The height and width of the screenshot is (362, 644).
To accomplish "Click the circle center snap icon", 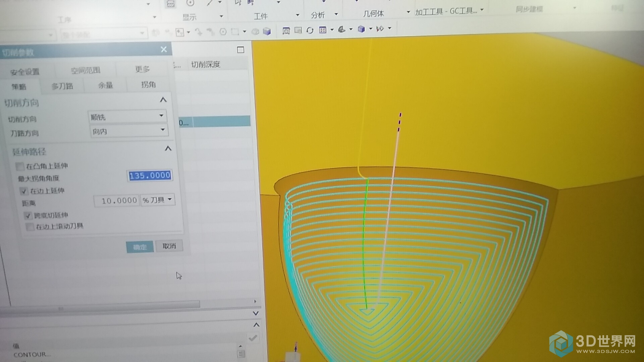I will click(223, 32).
